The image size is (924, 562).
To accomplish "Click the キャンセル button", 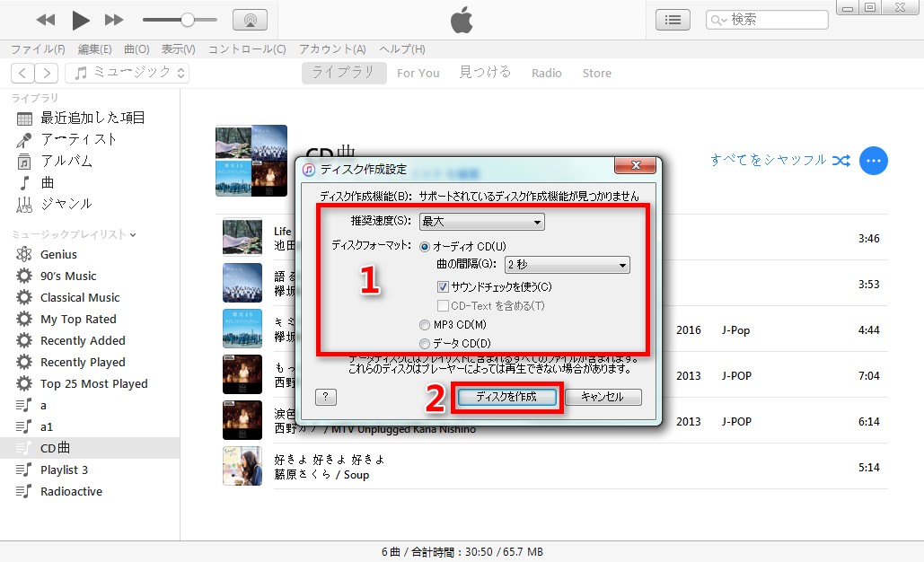I will (602, 397).
